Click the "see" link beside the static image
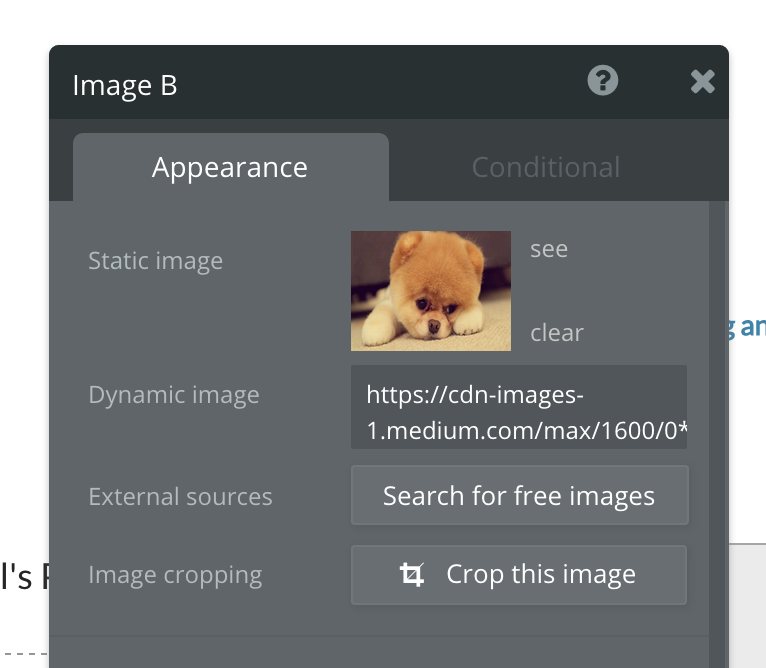 tap(549, 249)
